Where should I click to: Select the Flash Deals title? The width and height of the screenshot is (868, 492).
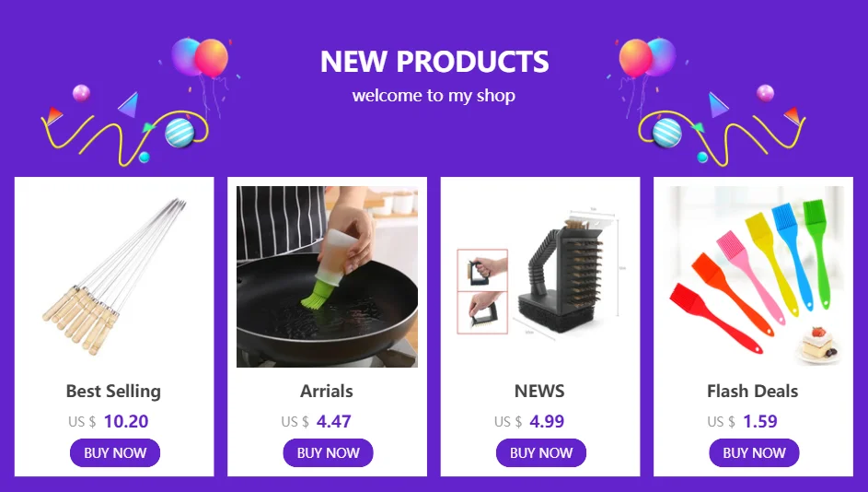click(x=752, y=392)
